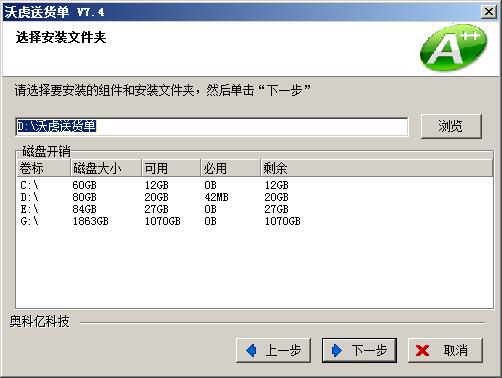
Task: Click the install path input field
Action: pos(212,127)
